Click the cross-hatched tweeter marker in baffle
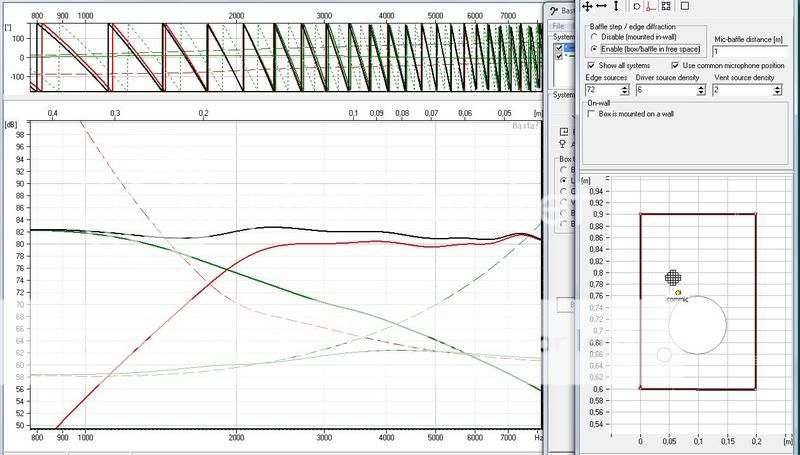 point(673,277)
